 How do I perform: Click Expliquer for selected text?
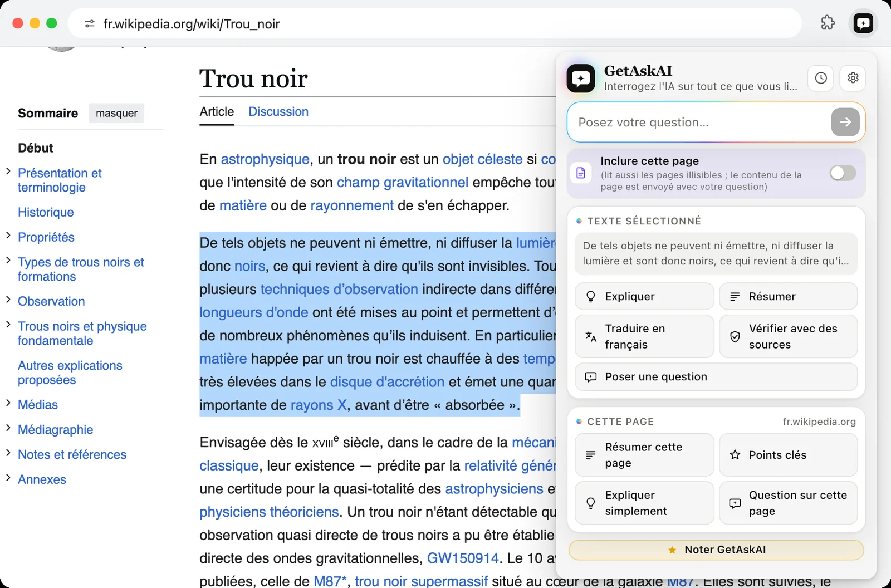pyautogui.click(x=644, y=296)
